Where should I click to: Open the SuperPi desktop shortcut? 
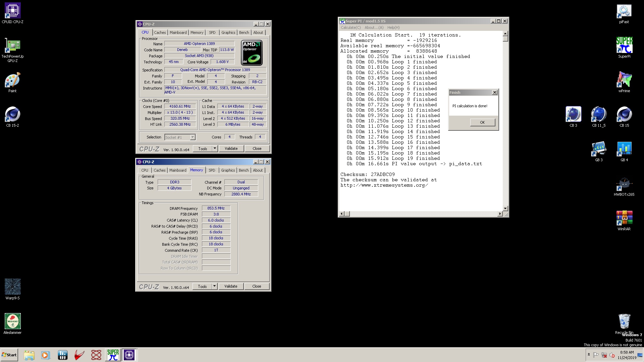click(x=624, y=48)
